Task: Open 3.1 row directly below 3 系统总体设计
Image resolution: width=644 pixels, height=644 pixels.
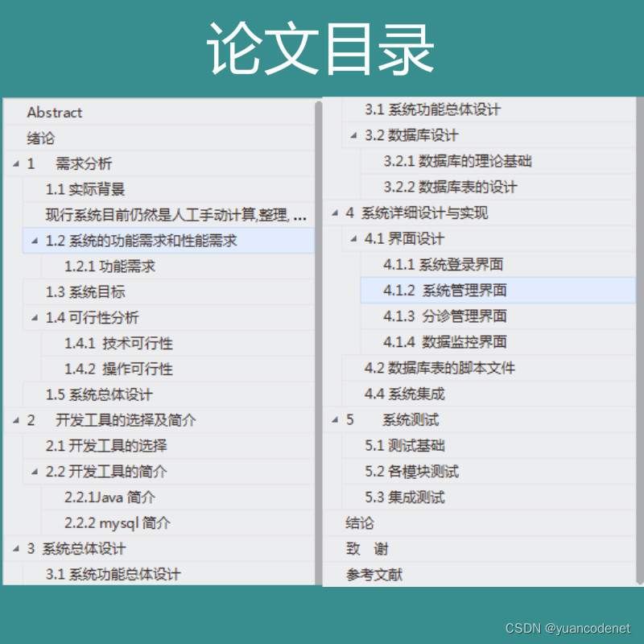Action: (x=113, y=574)
